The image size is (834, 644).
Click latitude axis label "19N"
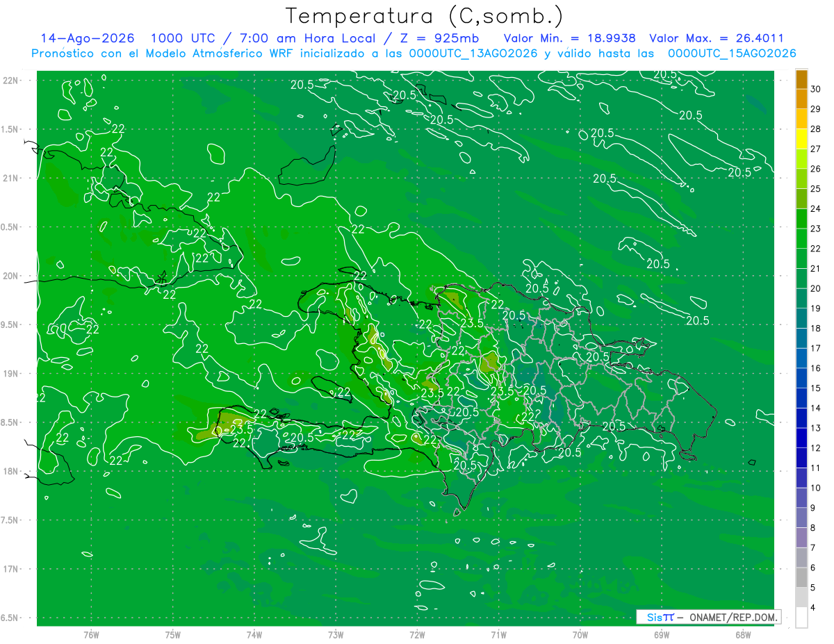(11, 373)
